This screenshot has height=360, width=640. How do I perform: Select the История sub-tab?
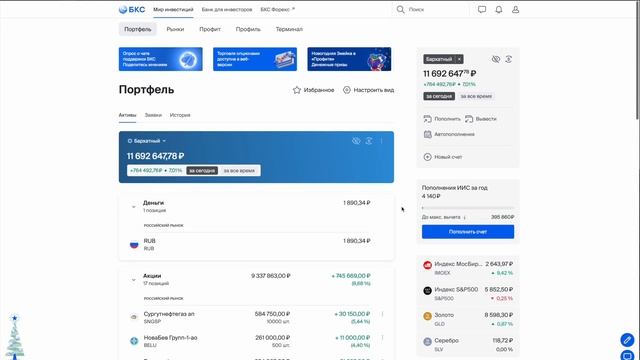pos(180,115)
